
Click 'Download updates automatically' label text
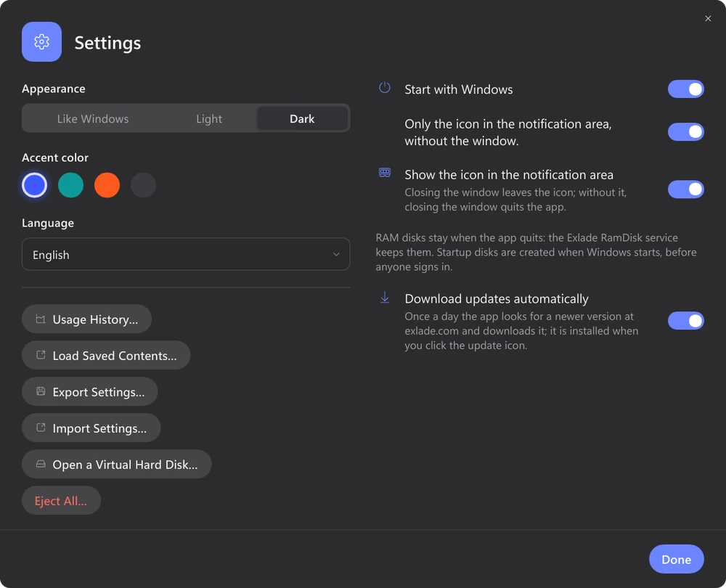point(497,298)
